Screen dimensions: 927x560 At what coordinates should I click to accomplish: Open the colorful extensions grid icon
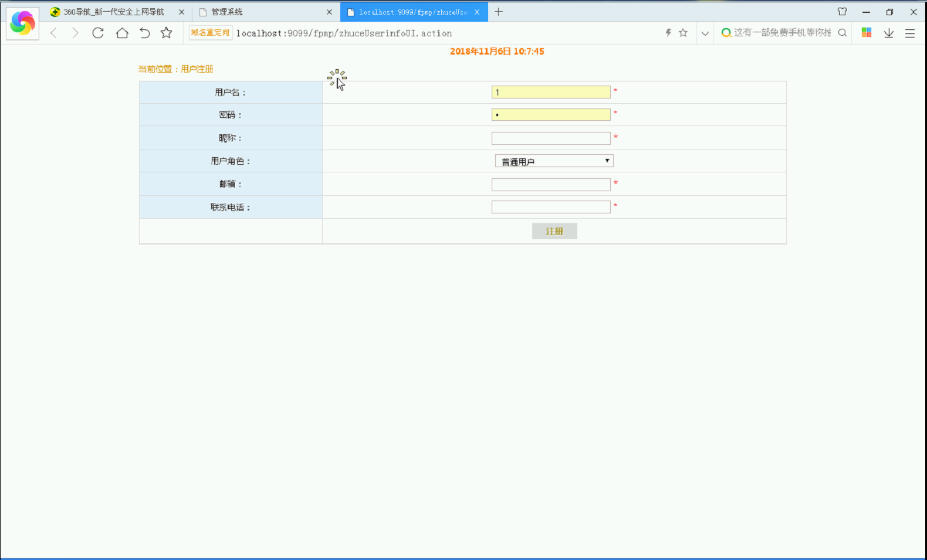pos(867,33)
